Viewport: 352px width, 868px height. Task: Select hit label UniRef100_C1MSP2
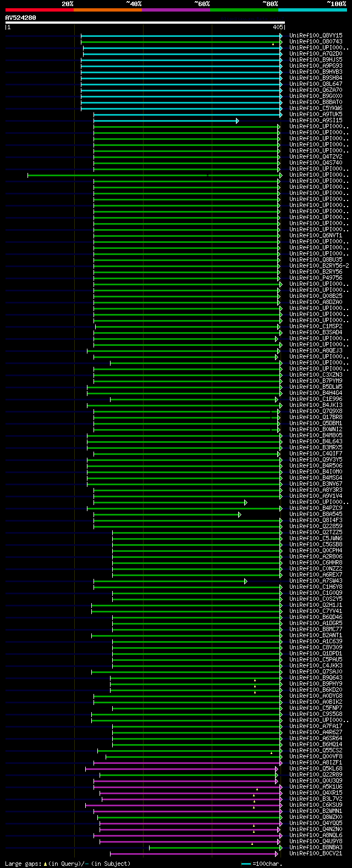click(x=316, y=326)
